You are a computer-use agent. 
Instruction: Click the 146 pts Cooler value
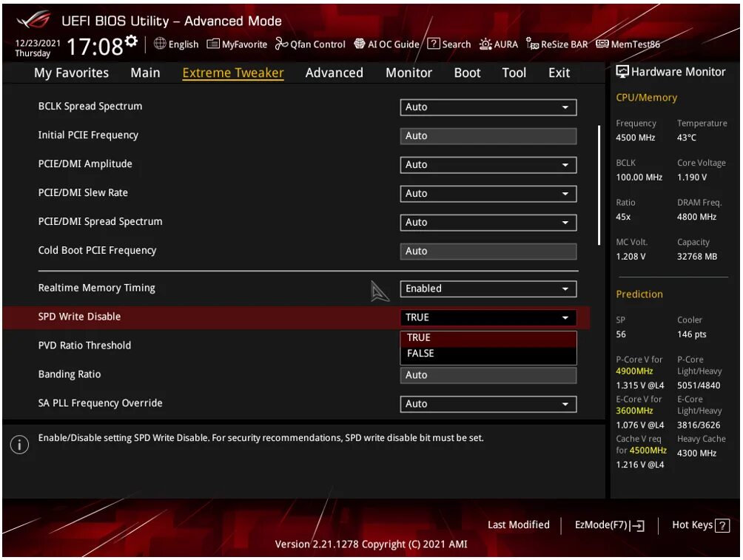(x=692, y=334)
